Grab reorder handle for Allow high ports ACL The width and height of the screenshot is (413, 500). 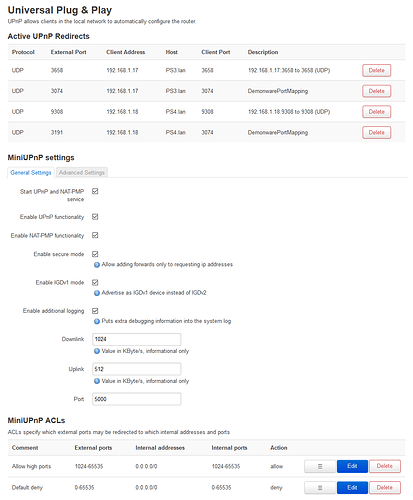tap(320, 466)
